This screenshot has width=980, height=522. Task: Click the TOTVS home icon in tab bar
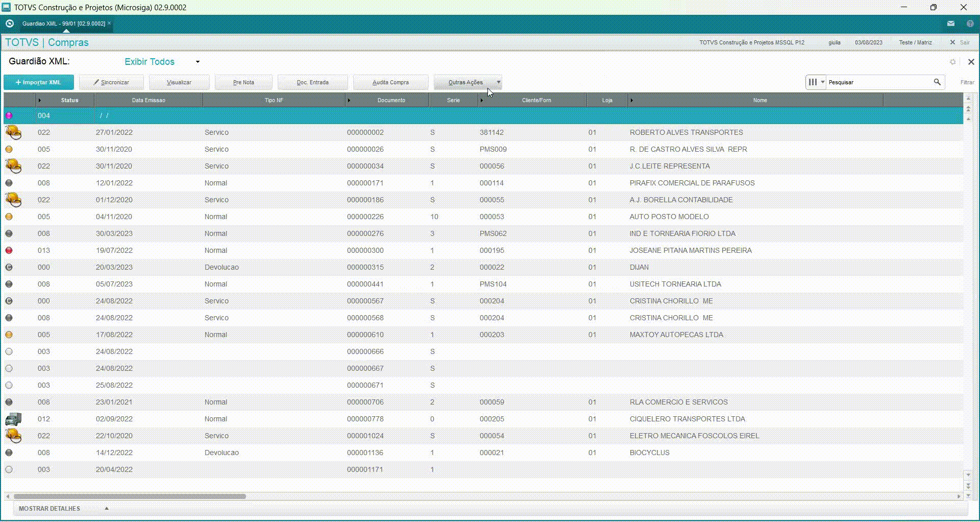(9, 23)
